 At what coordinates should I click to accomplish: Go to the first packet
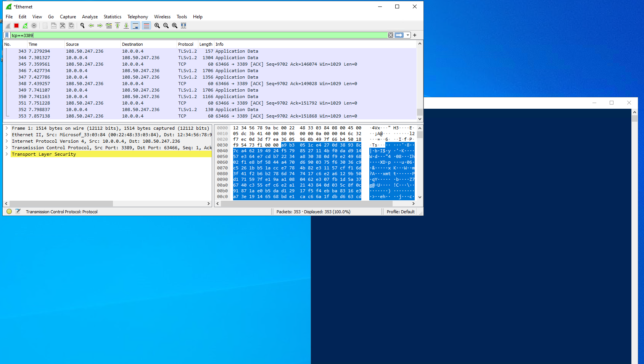point(117,25)
